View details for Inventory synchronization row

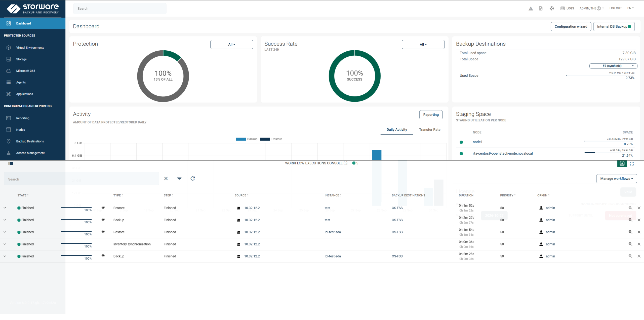[x=630, y=244]
